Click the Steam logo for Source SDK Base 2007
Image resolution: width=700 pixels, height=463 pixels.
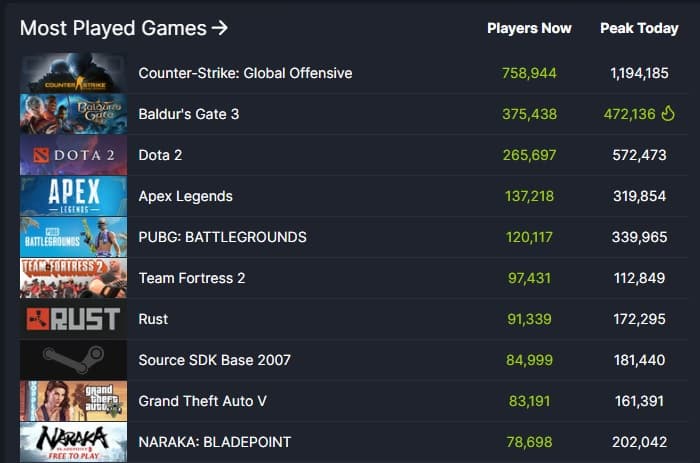(x=73, y=360)
